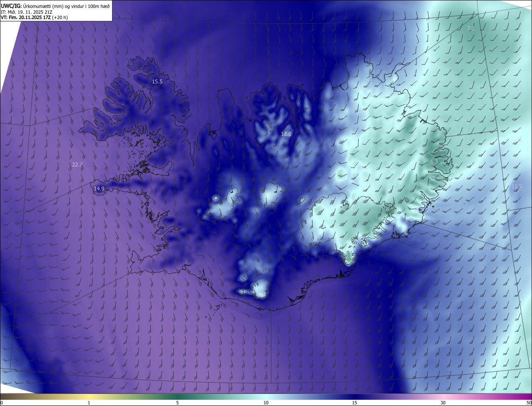Click the 1 tick on the color scale
532x406 pixels.
pyautogui.click(x=89, y=403)
